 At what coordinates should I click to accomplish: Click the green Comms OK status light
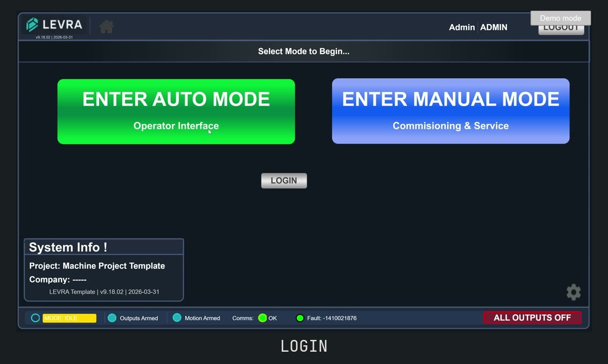coord(262,318)
